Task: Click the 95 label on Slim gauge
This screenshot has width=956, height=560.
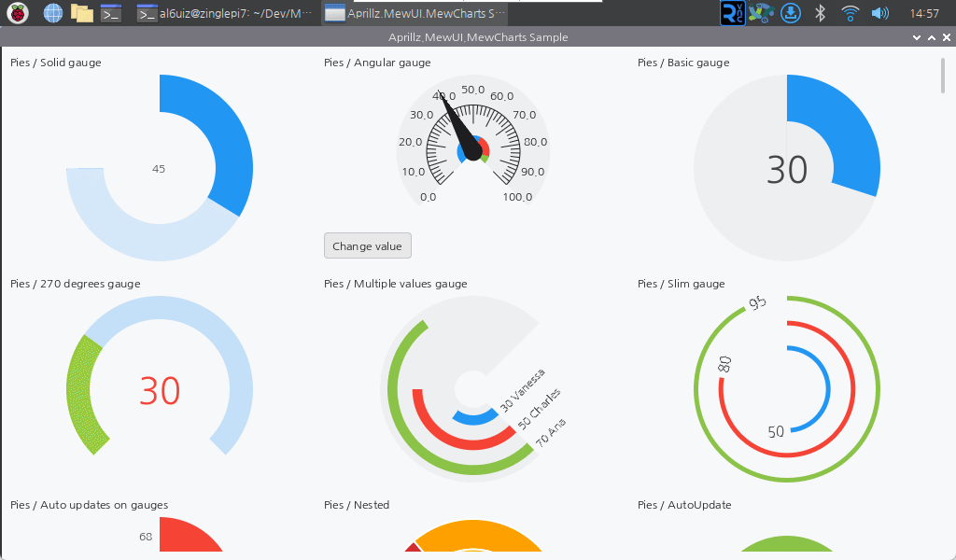Action: (757, 302)
